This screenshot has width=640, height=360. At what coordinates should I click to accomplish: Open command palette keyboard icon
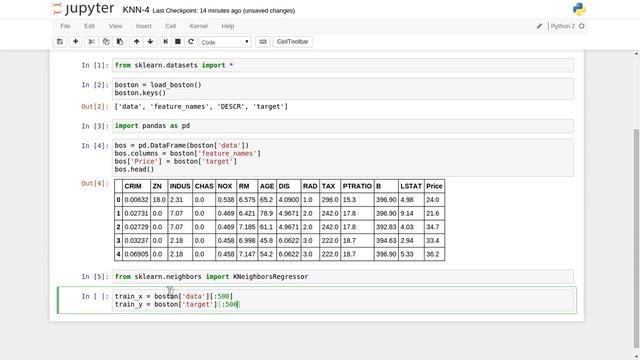click(263, 42)
